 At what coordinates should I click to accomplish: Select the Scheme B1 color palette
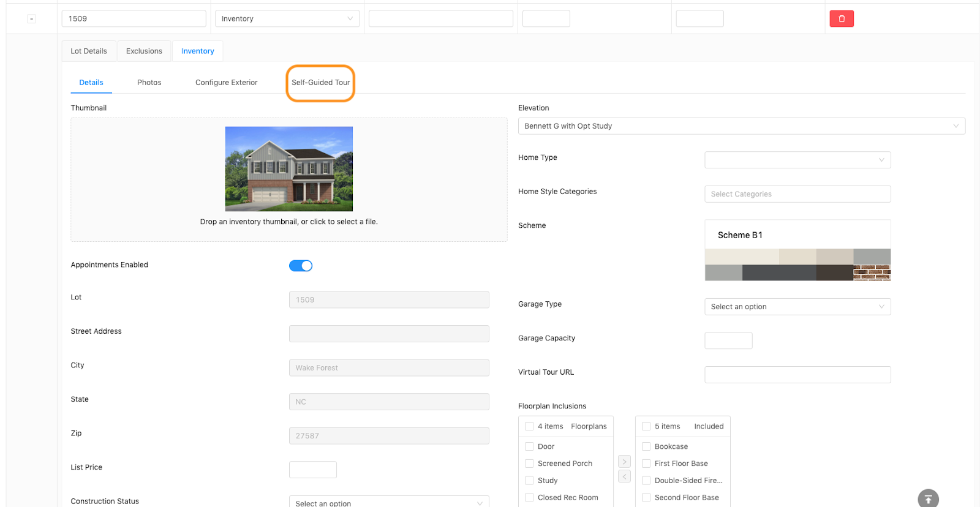coord(797,250)
